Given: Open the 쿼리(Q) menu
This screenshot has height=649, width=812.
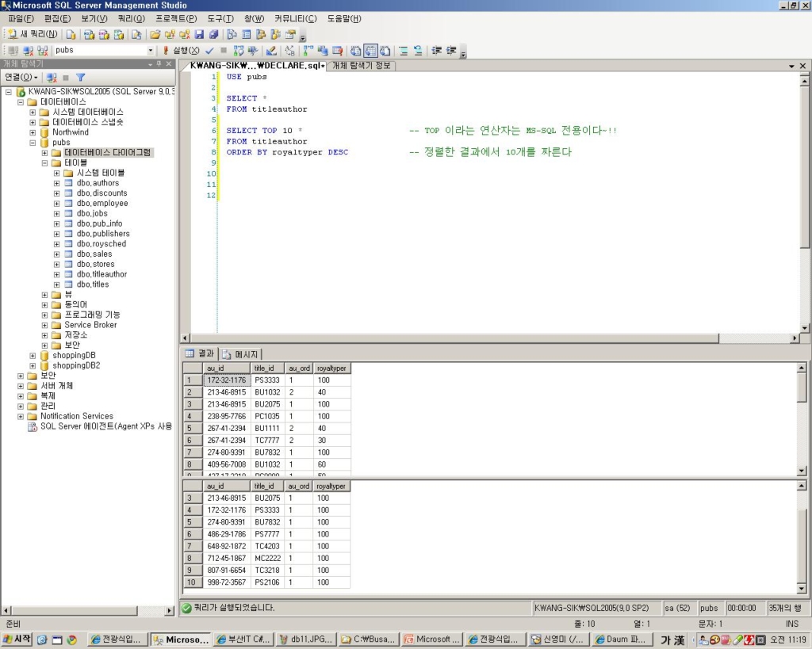Looking at the screenshot, I should pos(132,19).
